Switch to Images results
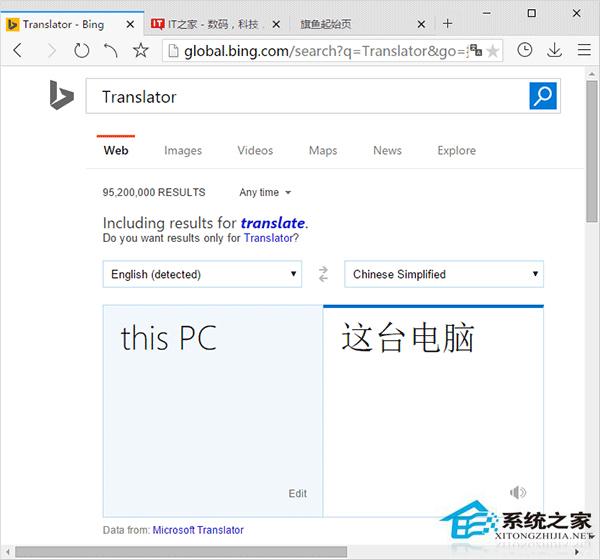Viewport: 600px width, 560px height. [x=183, y=150]
